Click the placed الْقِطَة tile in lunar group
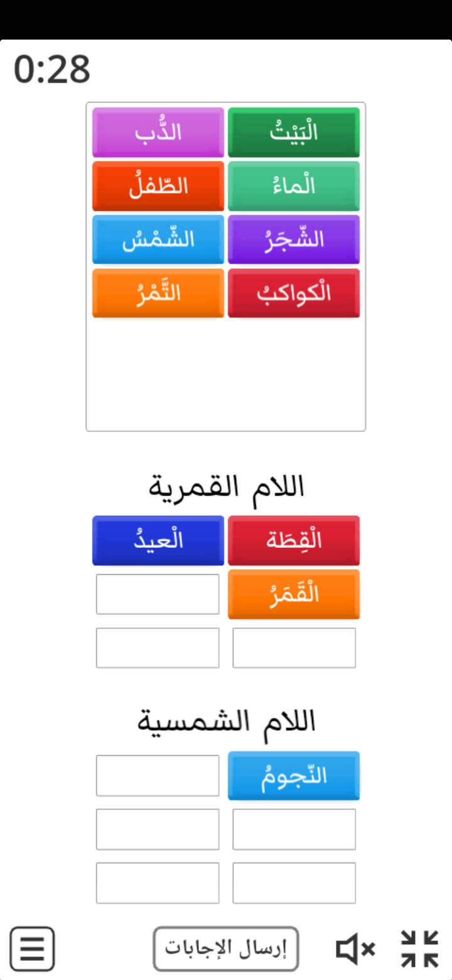The height and width of the screenshot is (980, 452). [294, 541]
